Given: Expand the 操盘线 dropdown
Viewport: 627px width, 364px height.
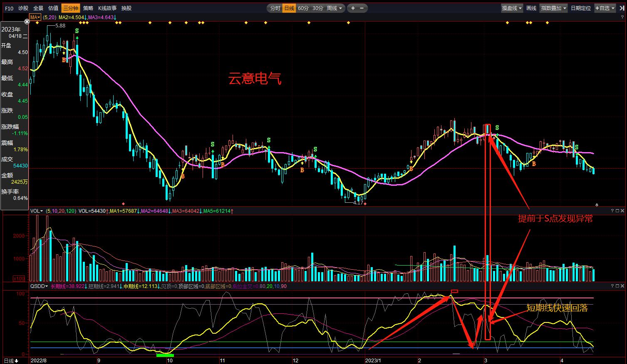Looking at the screenshot, I should click(x=512, y=8).
